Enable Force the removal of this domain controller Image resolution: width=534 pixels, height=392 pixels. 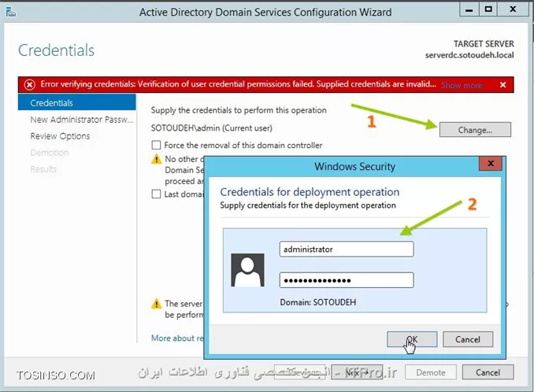pyautogui.click(x=156, y=146)
